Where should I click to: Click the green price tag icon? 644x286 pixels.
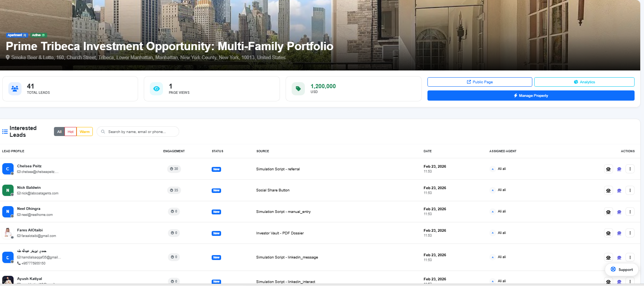[298, 89]
